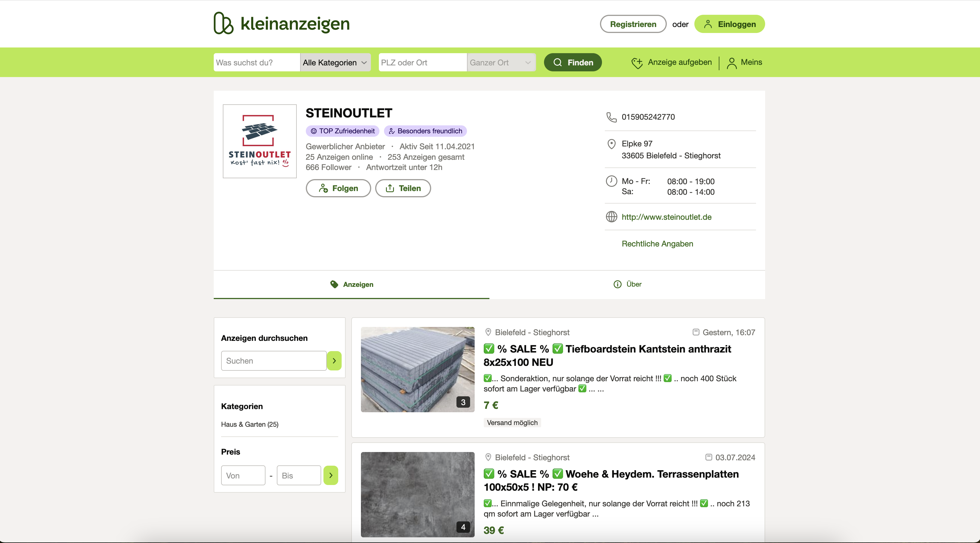
Task: Select the Anzeige aufgeben icon
Action: (x=638, y=62)
